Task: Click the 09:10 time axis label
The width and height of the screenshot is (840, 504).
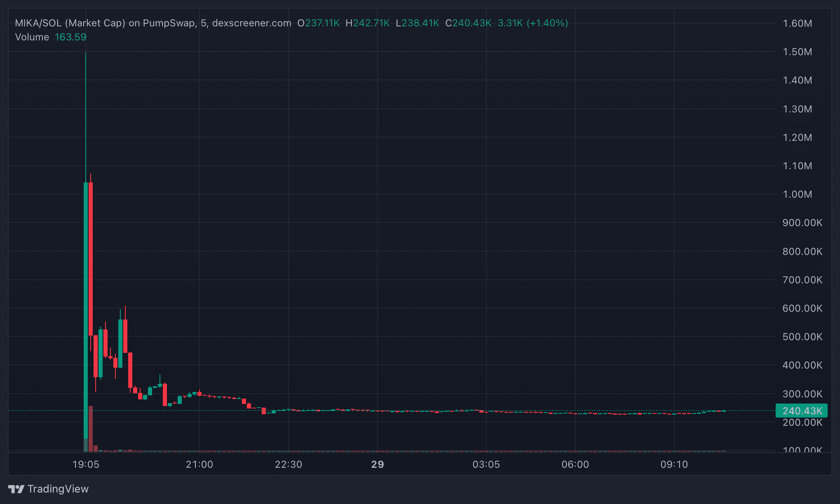Action: coord(674,464)
